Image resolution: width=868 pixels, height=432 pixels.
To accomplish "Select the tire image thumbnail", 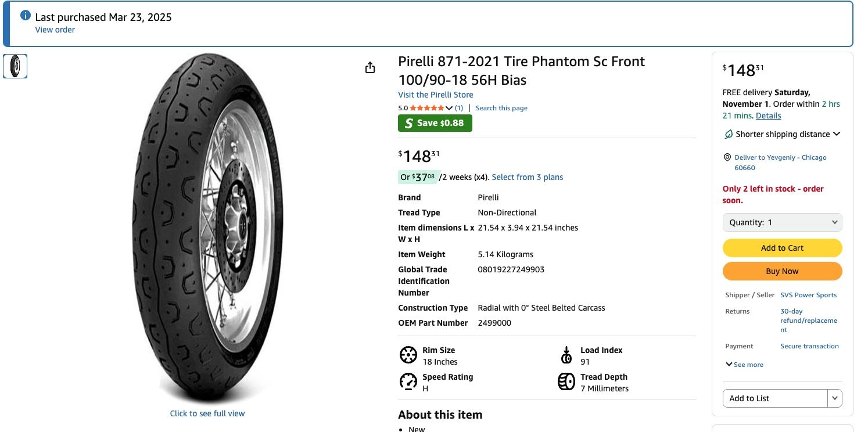I will click(x=15, y=66).
